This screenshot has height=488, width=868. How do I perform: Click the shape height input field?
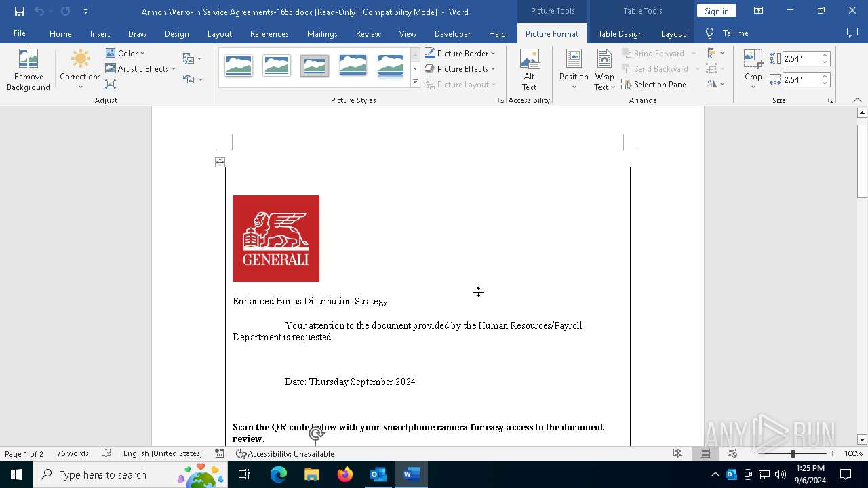pyautogui.click(x=800, y=59)
